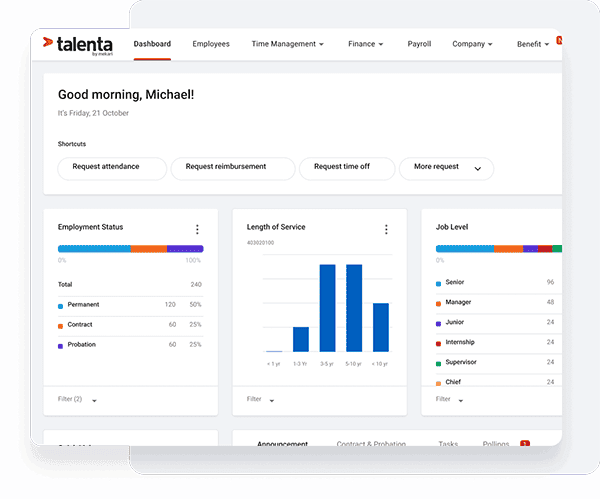Select the Supervisor job level row

click(499, 362)
